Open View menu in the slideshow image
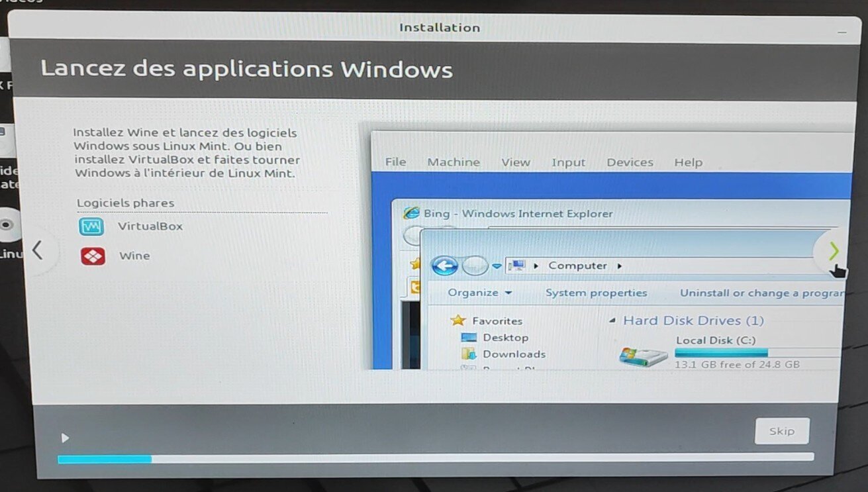The image size is (868, 492). point(516,162)
